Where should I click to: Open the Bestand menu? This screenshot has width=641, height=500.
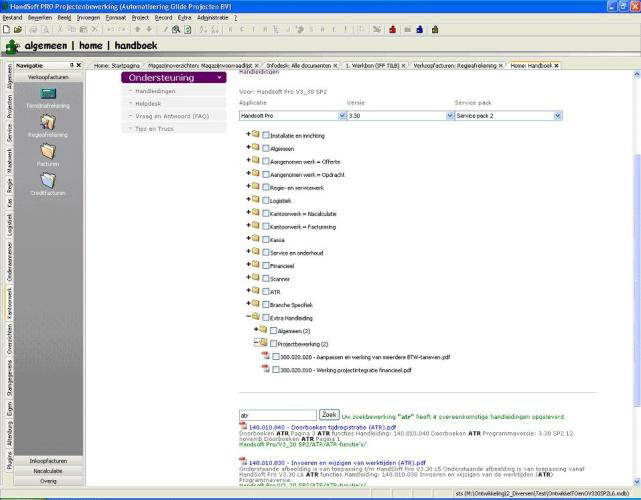(x=12, y=18)
